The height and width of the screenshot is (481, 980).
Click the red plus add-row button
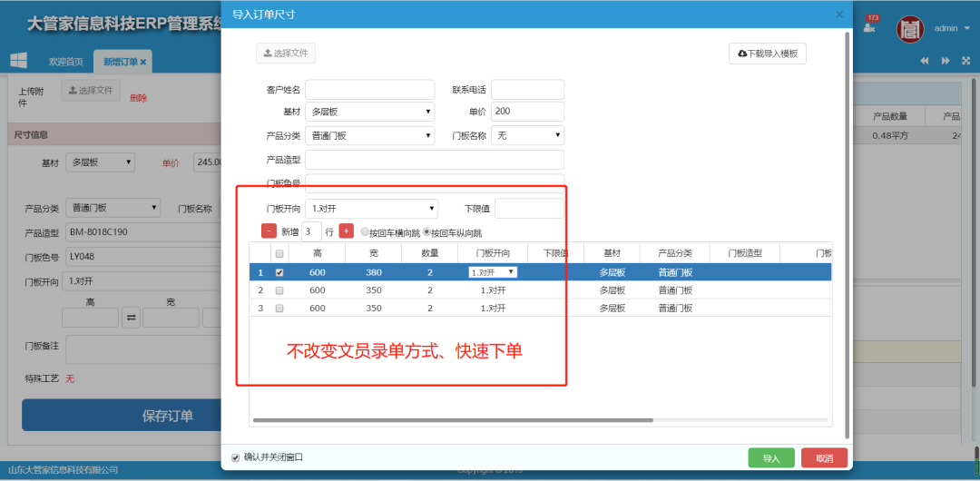click(x=346, y=231)
